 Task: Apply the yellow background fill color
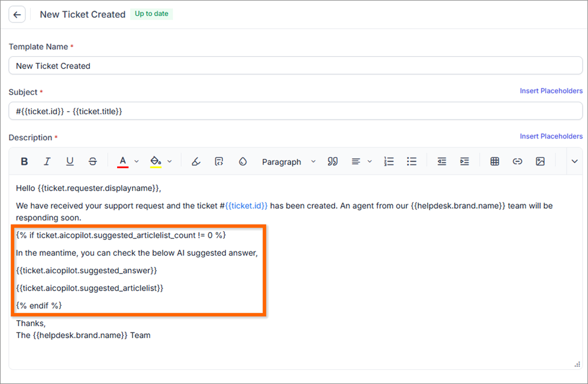pyautogui.click(x=156, y=162)
